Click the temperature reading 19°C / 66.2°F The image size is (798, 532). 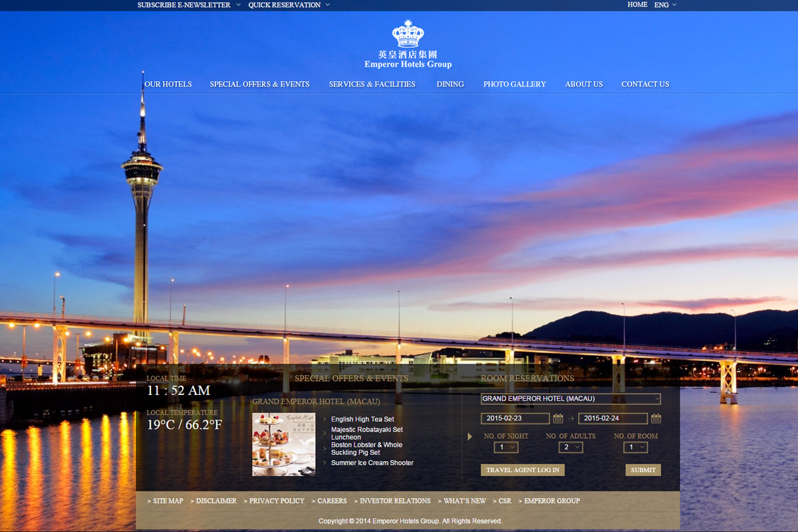pyautogui.click(x=184, y=425)
